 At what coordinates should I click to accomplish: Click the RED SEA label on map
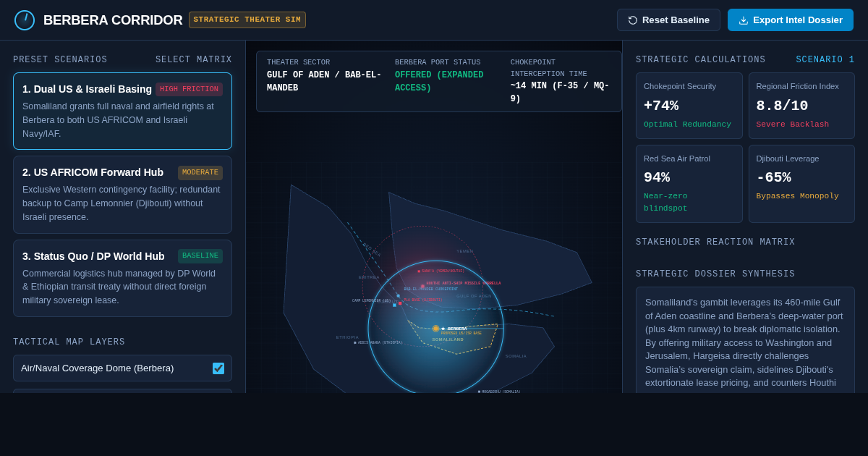372,250
